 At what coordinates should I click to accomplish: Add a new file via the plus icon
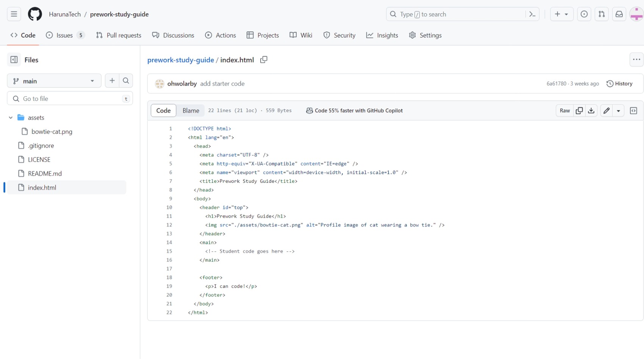click(112, 80)
